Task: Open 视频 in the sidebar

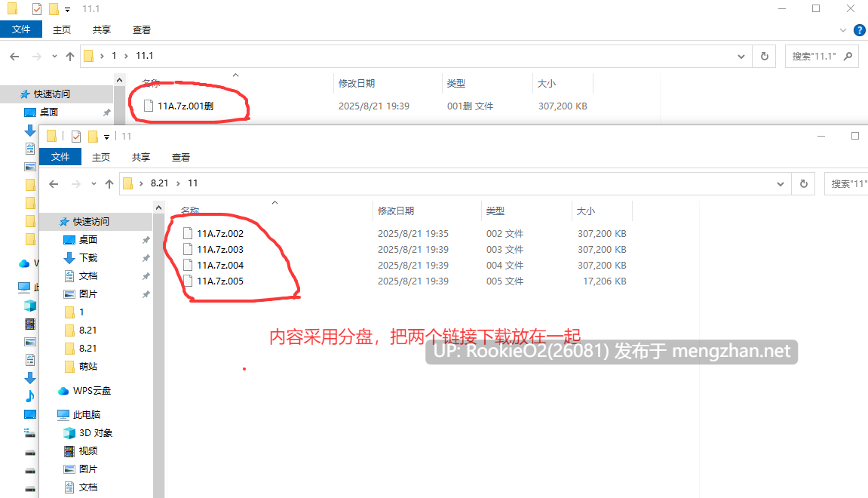Action: pos(88,451)
